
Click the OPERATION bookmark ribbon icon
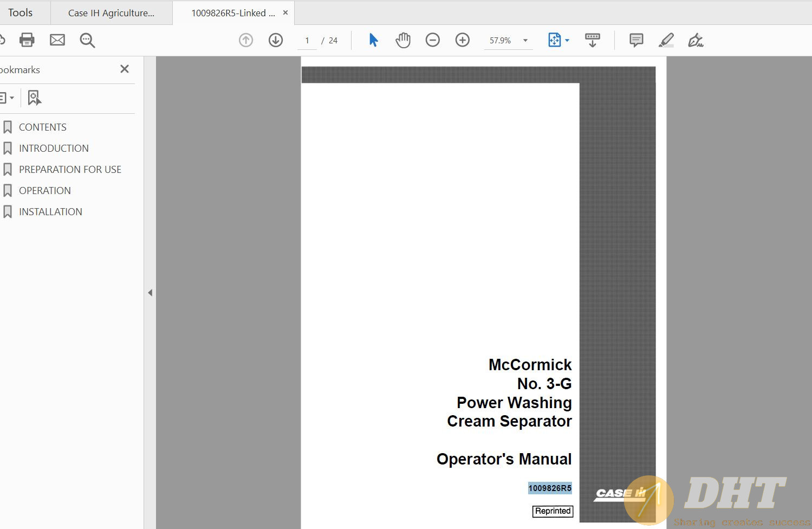tap(8, 191)
